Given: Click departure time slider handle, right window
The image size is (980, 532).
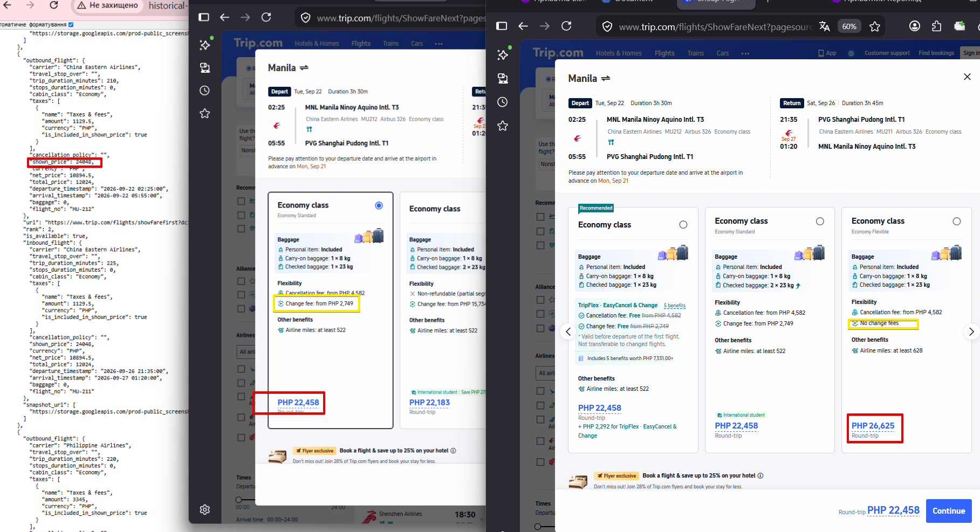Looking at the screenshot, I should (538, 527).
